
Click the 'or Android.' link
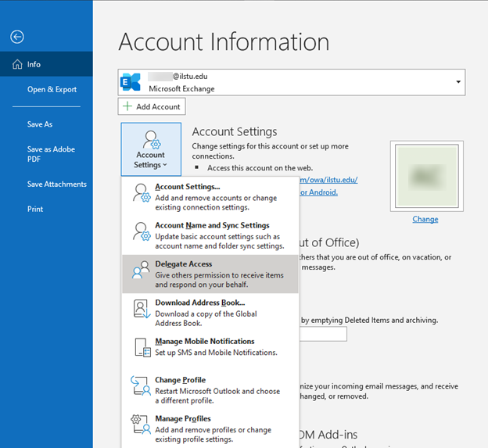coord(319,192)
